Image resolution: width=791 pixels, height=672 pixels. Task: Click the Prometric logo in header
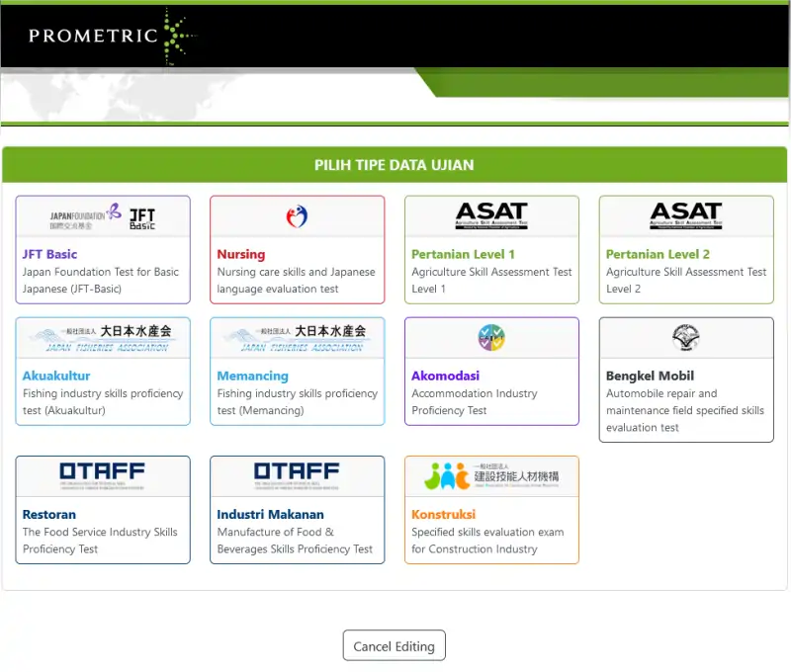coord(112,37)
